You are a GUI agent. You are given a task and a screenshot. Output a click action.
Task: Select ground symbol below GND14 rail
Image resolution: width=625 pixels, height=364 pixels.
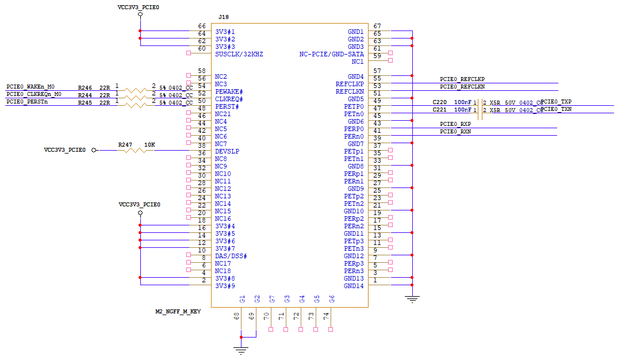[412, 299]
